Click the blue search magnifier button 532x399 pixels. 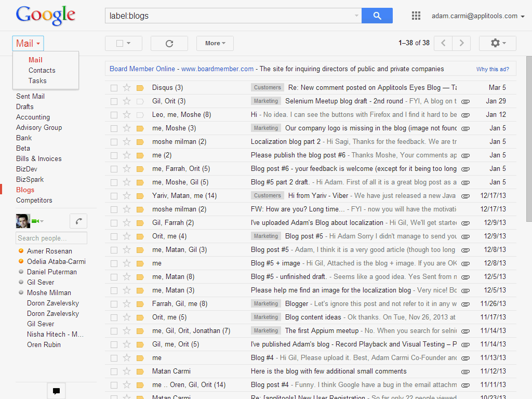point(377,16)
